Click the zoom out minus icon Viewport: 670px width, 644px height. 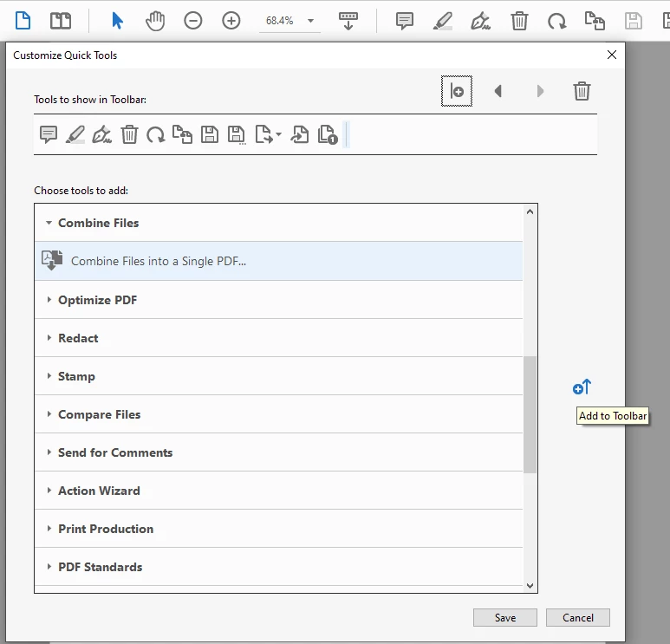point(192,21)
